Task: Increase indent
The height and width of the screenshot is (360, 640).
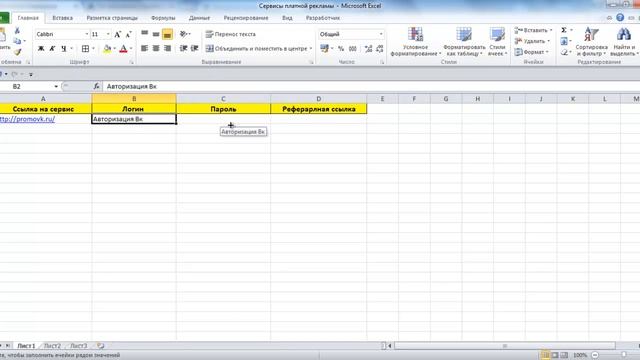Action: tap(195, 49)
